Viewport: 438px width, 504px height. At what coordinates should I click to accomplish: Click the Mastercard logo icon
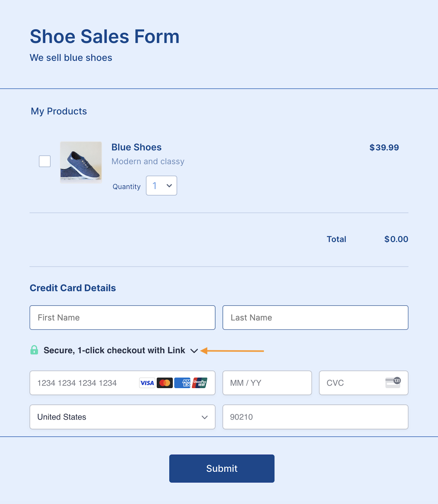165,383
